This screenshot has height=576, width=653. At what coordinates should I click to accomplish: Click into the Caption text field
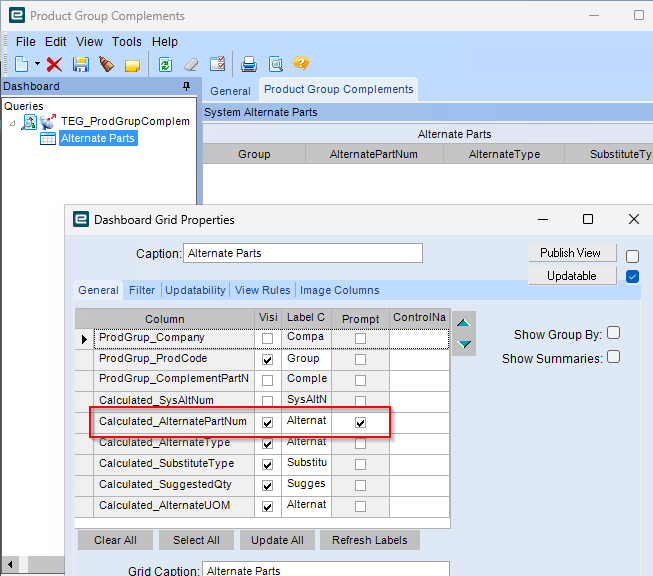(303, 254)
